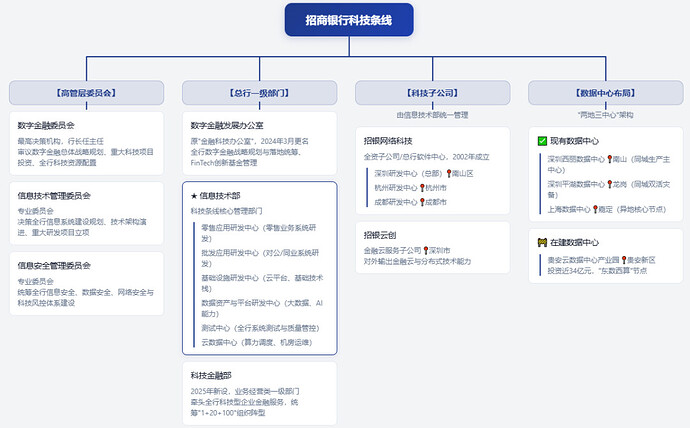Click the pin icon before 杭州市
The image size is (690, 428).
422,188
